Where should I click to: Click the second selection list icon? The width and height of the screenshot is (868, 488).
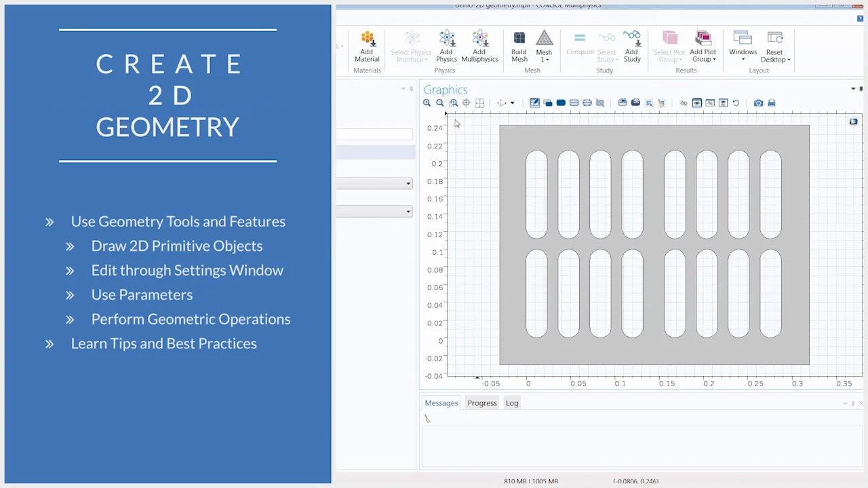[x=635, y=103]
